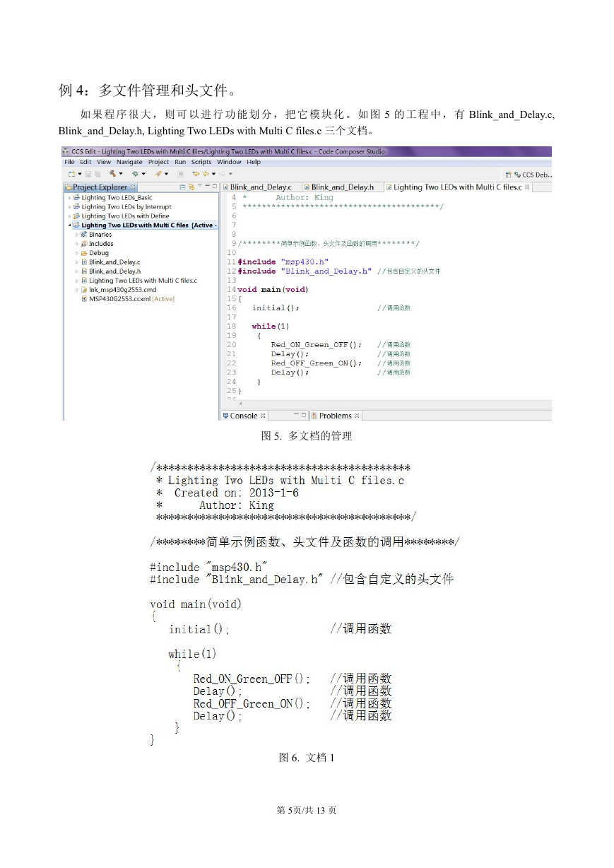Switch to the CCS Debug perspective

point(533,175)
